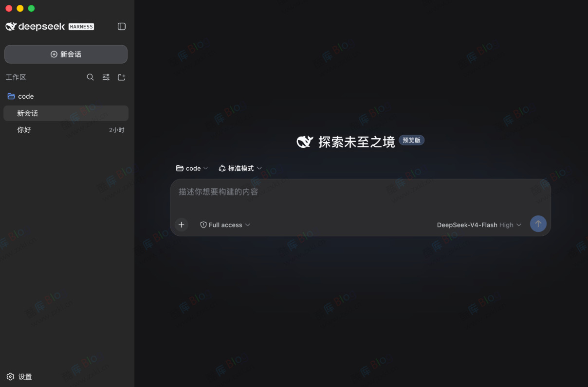This screenshot has width=588, height=387.
Task: Minimize the window with yellow button
Action: pos(20,8)
